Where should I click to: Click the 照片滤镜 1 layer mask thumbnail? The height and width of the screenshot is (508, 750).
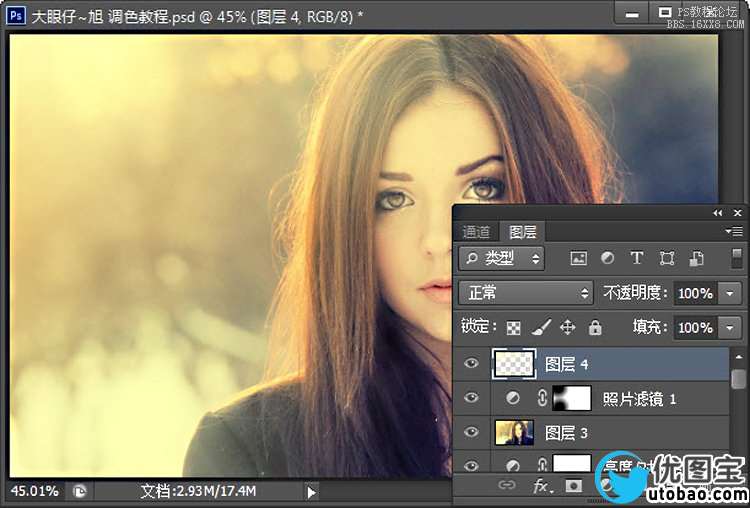[572, 398]
